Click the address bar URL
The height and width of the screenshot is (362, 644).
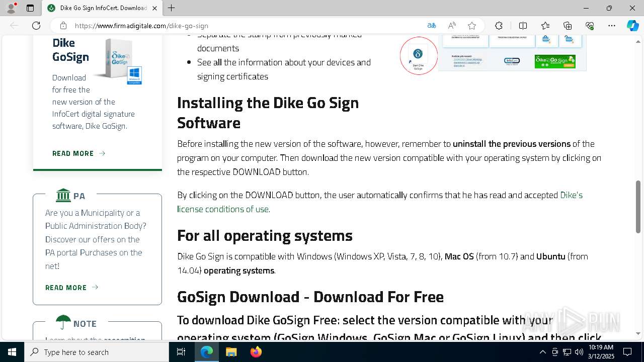tap(141, 26)
